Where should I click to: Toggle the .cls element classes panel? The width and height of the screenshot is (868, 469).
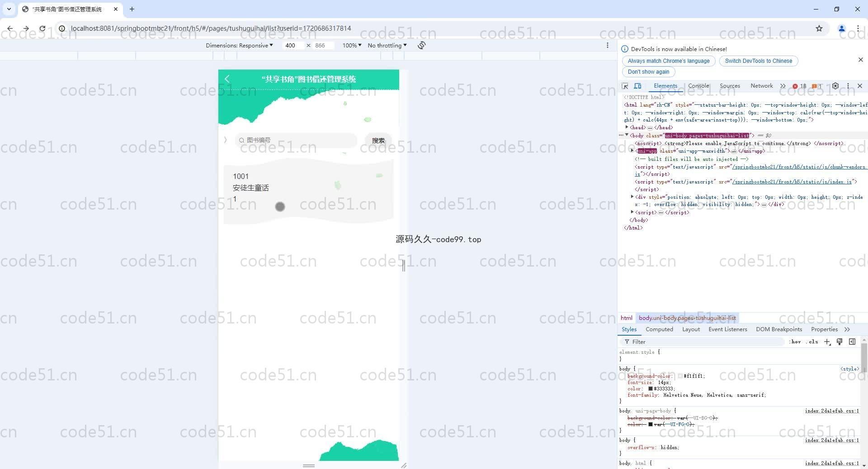click(x=812, y=342)
